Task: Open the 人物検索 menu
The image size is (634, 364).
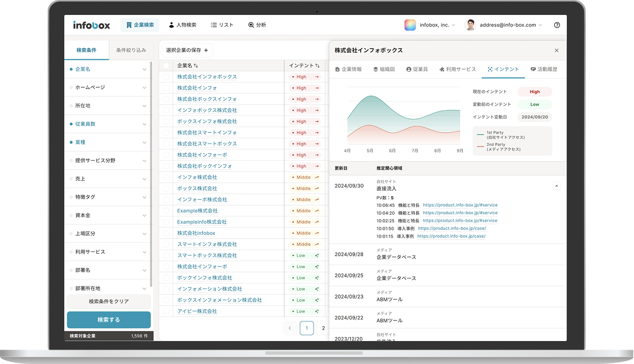Action: [183, 25]
